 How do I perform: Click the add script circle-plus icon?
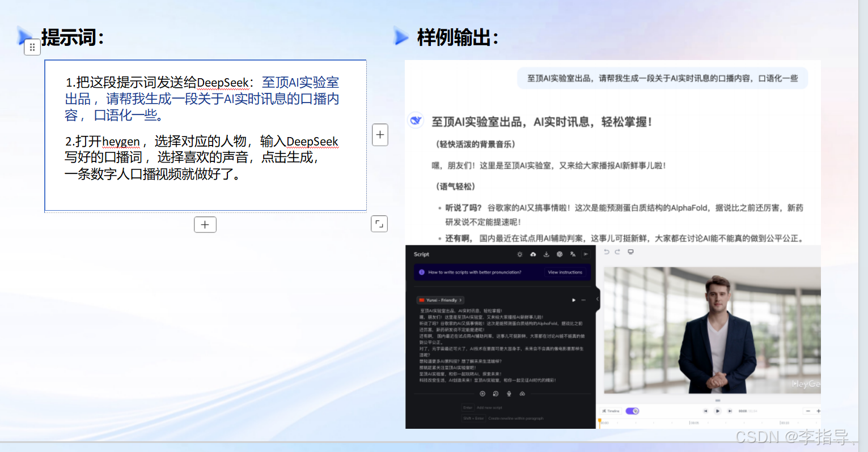[x=482, y=394]
